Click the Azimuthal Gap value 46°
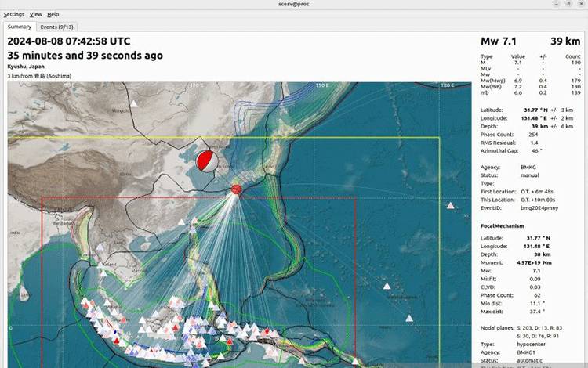 (536, 151)
